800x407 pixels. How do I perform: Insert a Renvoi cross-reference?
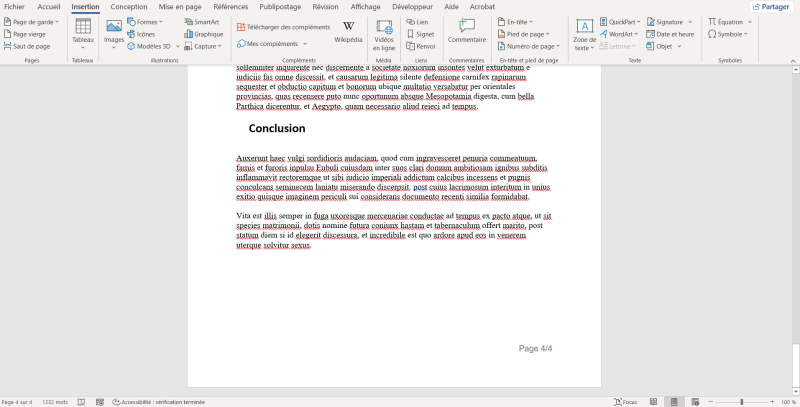coord(421,46)
